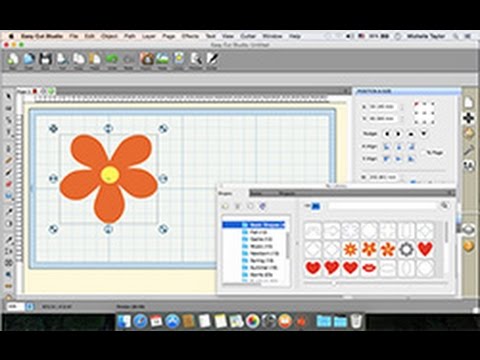Screen dimensions: 480x360
Task: Select the top-center anchor point
Action: (x=424, y=104)
